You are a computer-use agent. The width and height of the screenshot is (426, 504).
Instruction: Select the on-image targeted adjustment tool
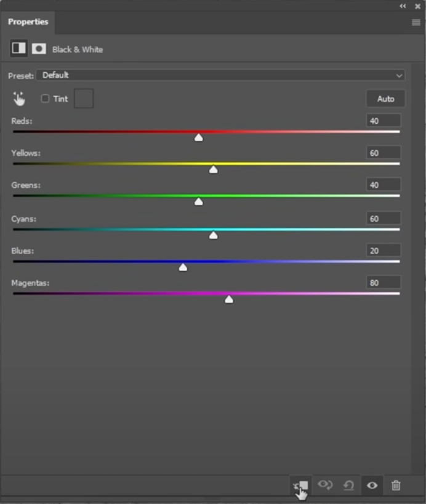(x=19, y=99)
